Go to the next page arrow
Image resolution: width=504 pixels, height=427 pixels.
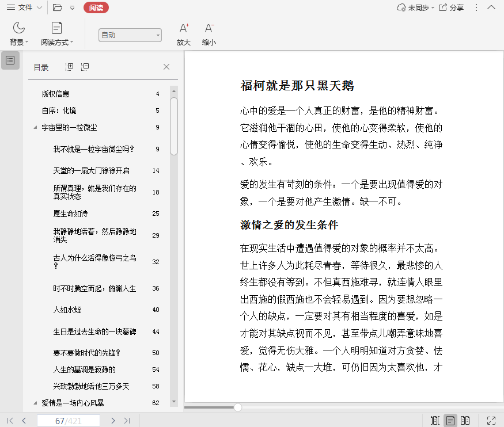click(x=113, y=421)
